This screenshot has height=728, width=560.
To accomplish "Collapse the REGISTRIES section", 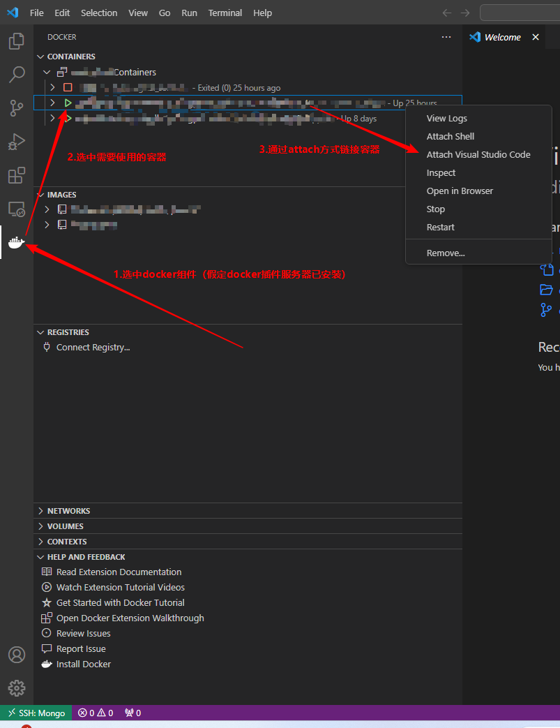I will click(41, 332).
